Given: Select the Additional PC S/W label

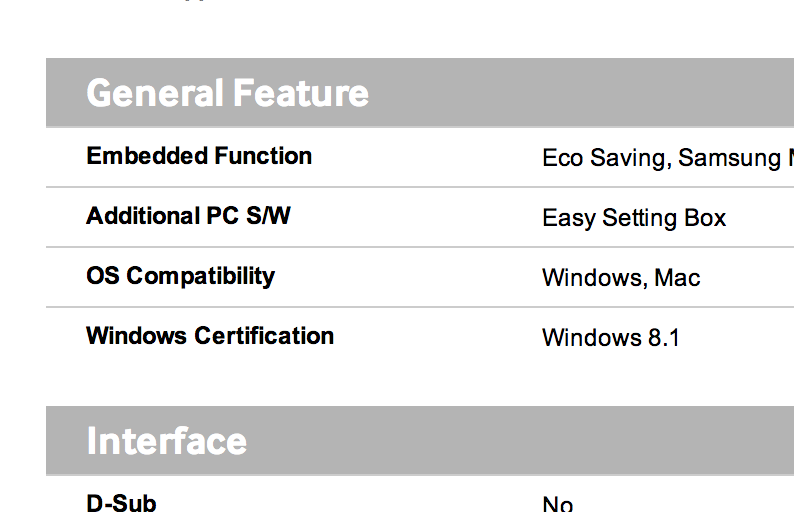Looking at the screenshot, I should pos(188,216).
